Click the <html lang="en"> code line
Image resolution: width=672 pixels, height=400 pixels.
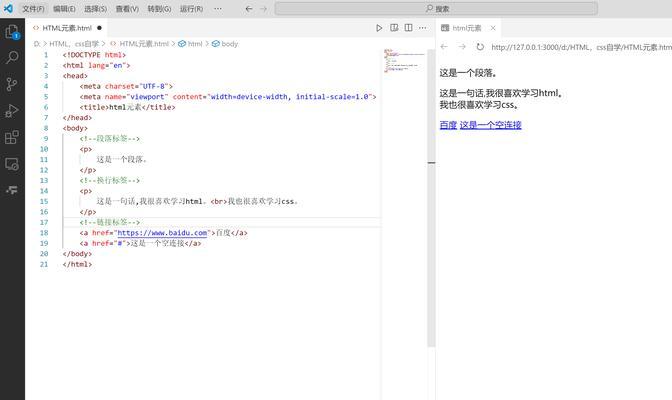[96, 65]
